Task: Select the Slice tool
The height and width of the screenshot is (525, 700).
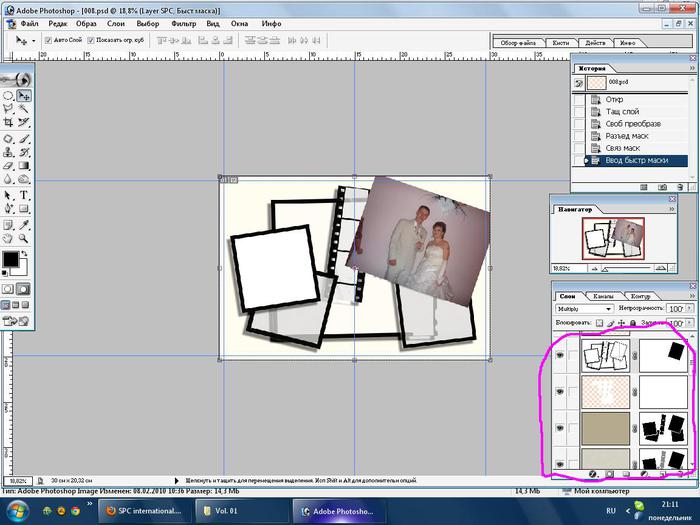Action: (23, 122)
